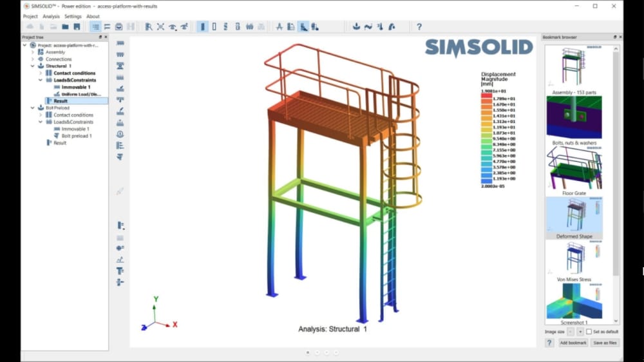Click the bookmark browser help icon
This screenshot has height=362, width=644.
549,343
